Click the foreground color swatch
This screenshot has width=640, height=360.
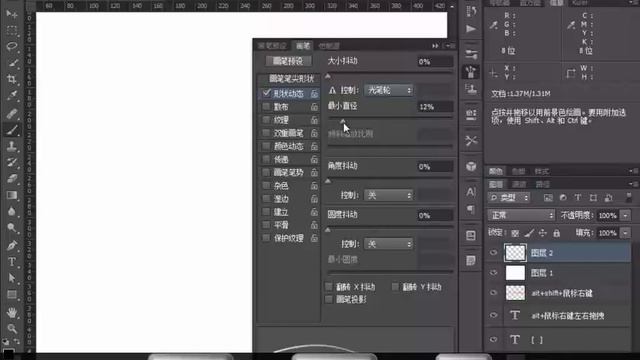point(8,353)
